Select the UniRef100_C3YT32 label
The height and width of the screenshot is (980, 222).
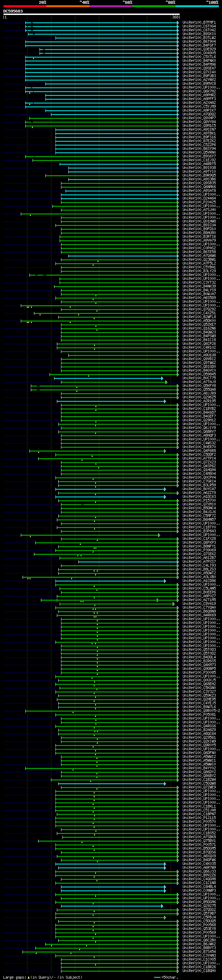click(199, 282)
